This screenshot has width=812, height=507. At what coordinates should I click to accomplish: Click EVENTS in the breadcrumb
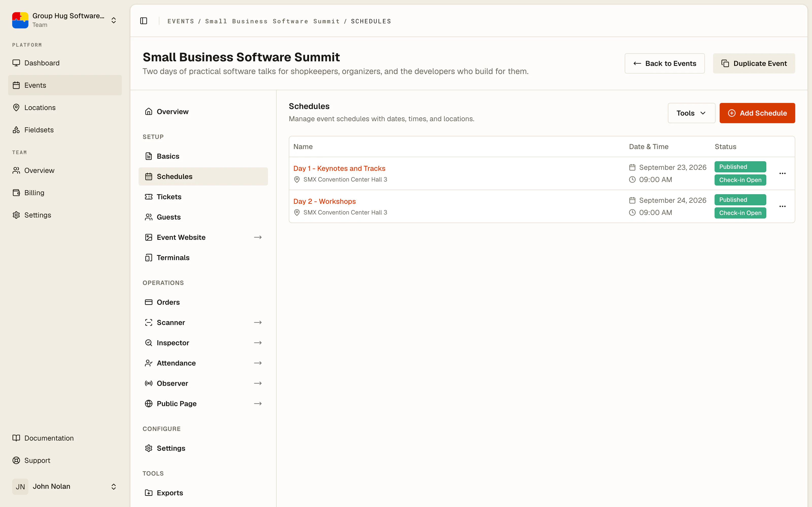pos(180,21)
